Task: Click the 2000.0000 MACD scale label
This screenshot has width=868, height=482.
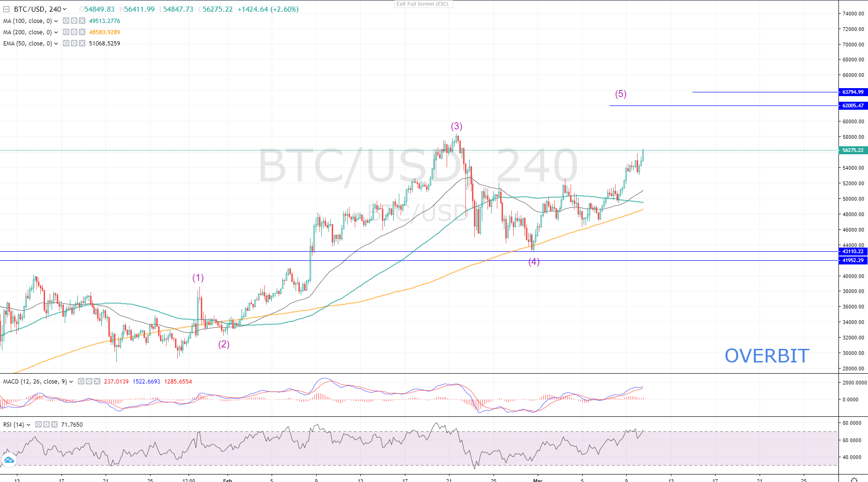Action: coord(855,383)
